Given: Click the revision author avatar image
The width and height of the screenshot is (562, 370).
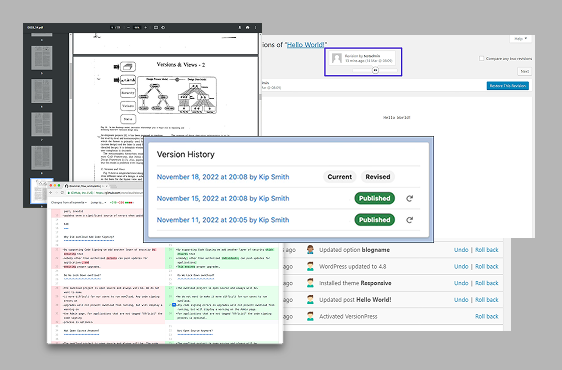Looking at the screenshot, I should coord(337,58).
